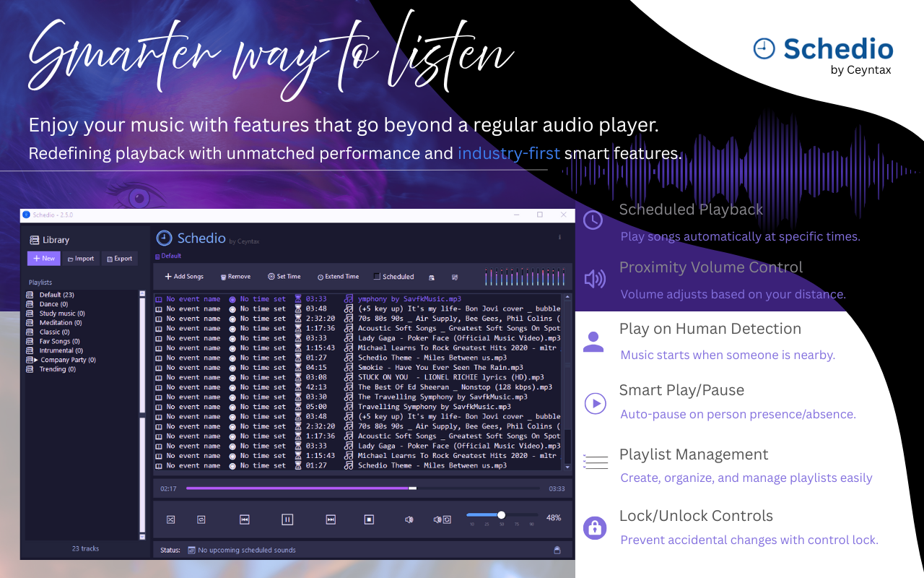Click the song progress seek bar
The height and width of the screenshot is (578, 924).
coord(363,488)
